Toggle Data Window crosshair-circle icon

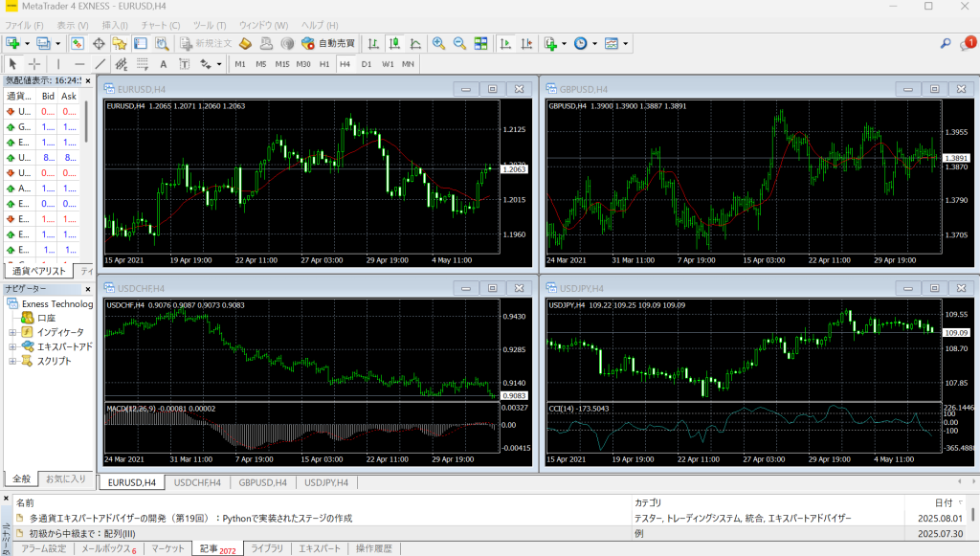[99, 43]
